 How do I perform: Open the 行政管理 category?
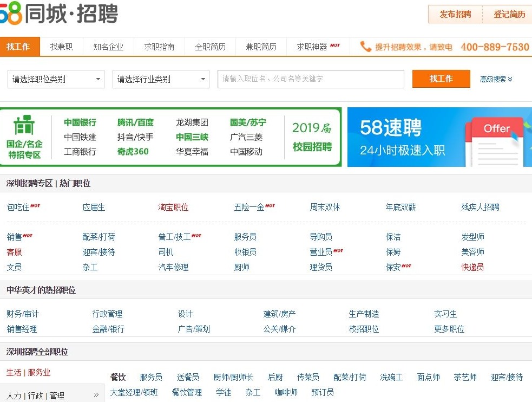coord(107,314)
